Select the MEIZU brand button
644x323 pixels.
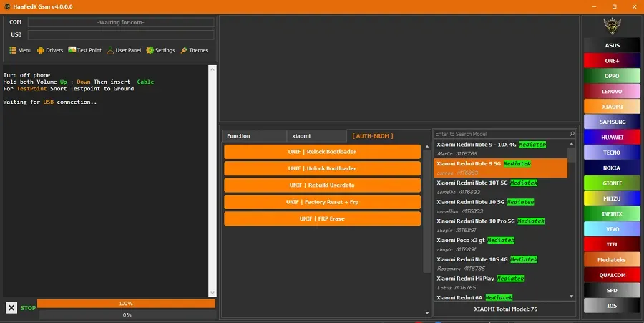point(612,198)
